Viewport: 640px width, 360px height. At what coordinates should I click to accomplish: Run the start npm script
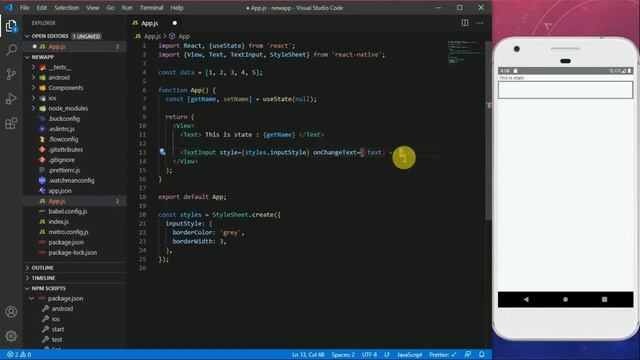pyautogui.click(x=58, y=329)
